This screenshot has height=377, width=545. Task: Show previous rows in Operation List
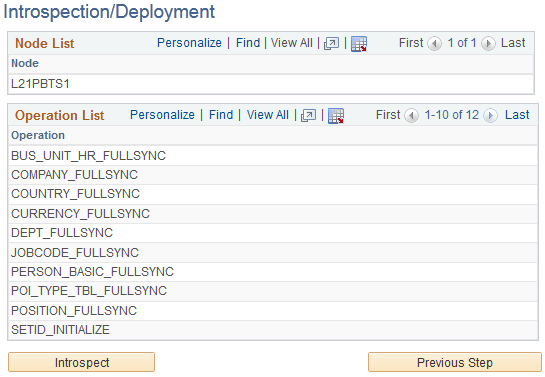(x=412, y=116)
